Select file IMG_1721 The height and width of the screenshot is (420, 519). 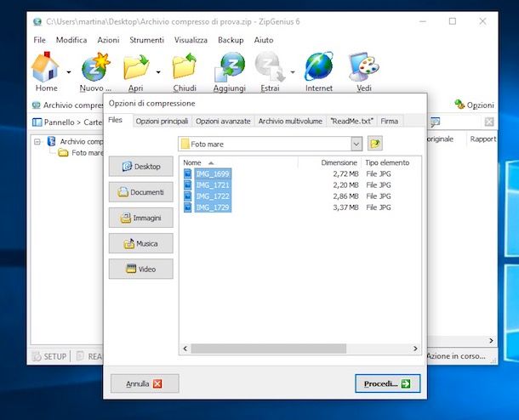coord(213,184)
